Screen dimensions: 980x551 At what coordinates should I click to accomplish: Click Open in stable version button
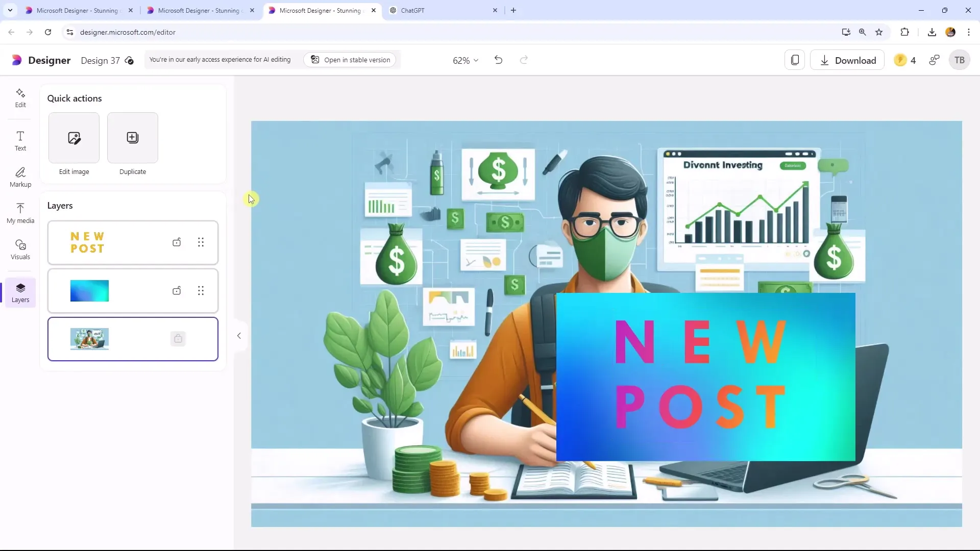tap(350, 60)
